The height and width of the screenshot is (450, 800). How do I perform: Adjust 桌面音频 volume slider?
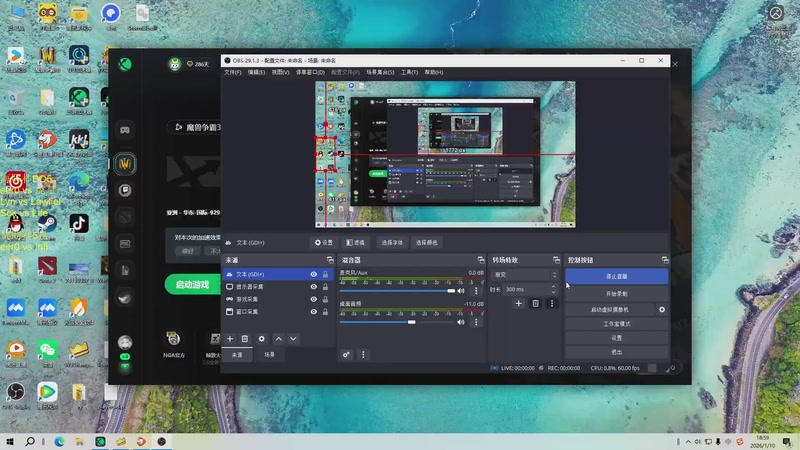point(397,322)
